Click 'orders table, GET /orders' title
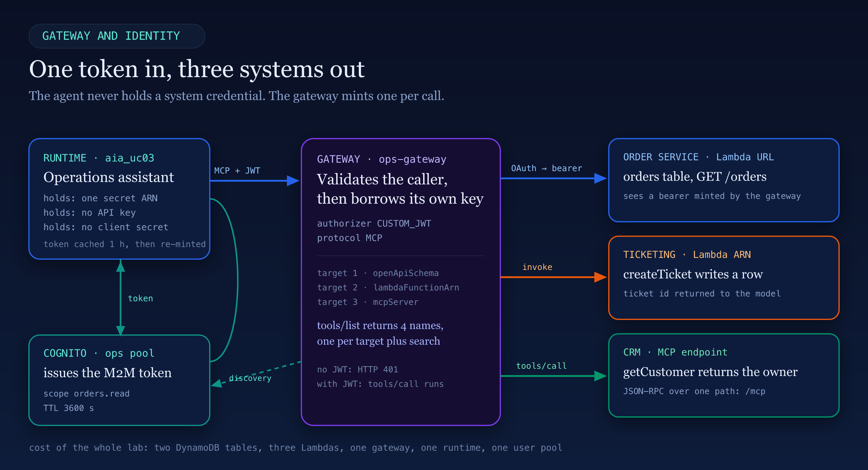Screen dimensions: 868x470 tap(695, 177)
